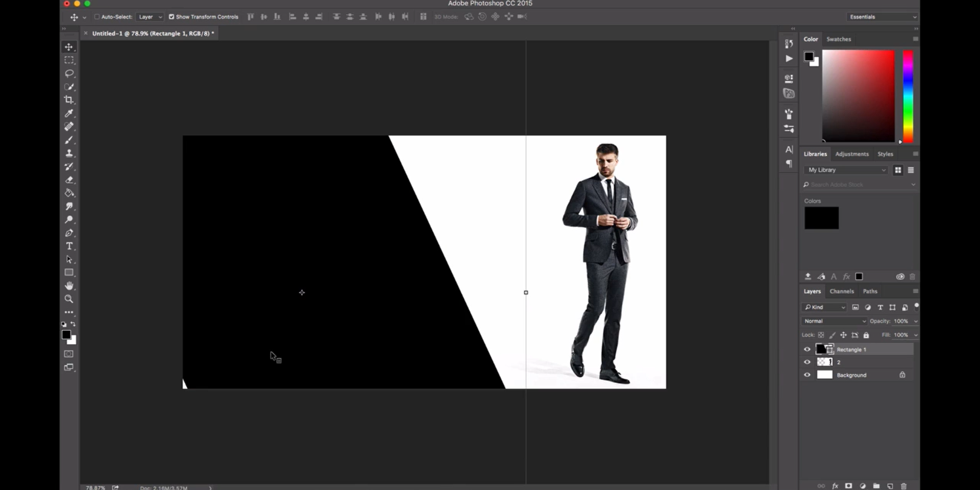
Task: Create a new layer group
Action: point(876,486)
